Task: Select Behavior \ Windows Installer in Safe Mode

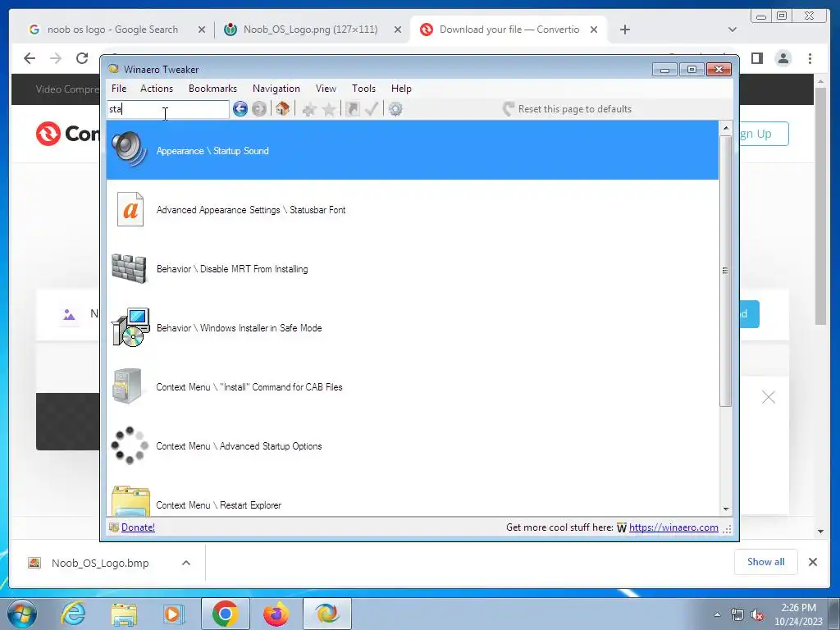Action: pyautogui.click(x=413, y=327)
